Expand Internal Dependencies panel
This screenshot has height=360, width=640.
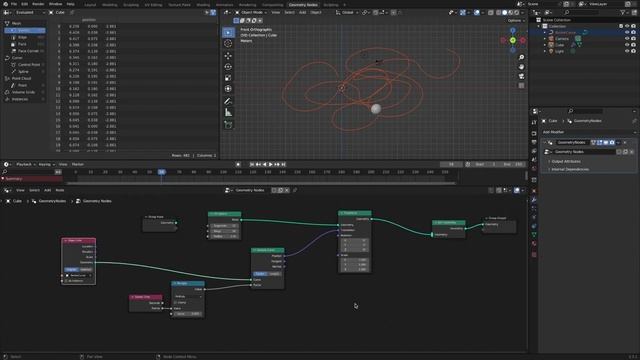coord(569,169)
